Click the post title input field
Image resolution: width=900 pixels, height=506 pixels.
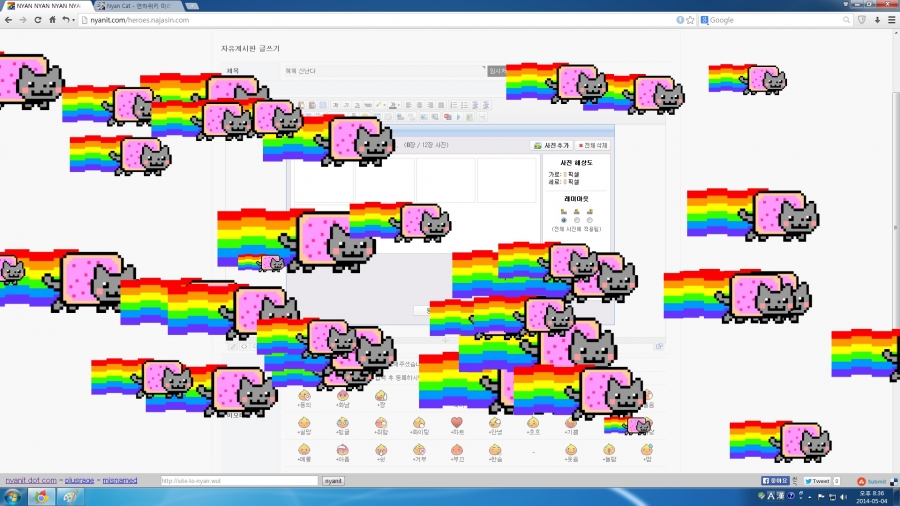tap(383, 71)
